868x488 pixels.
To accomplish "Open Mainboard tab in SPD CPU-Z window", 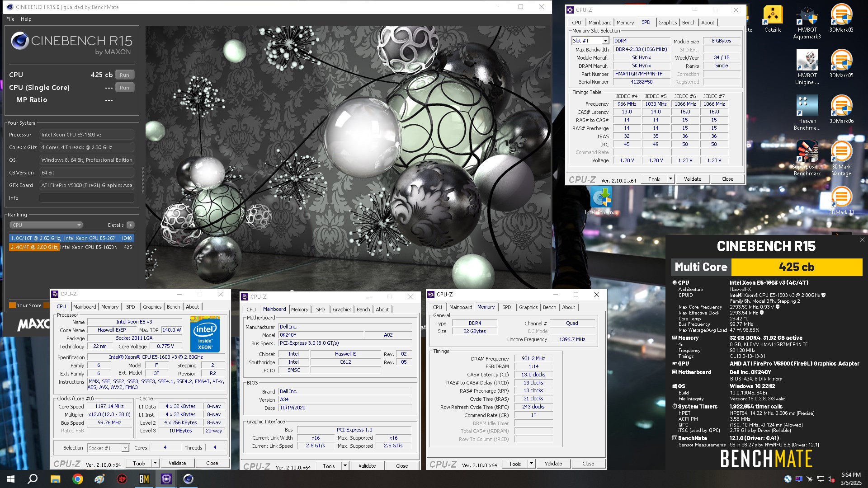I will [x=600, y=23].
